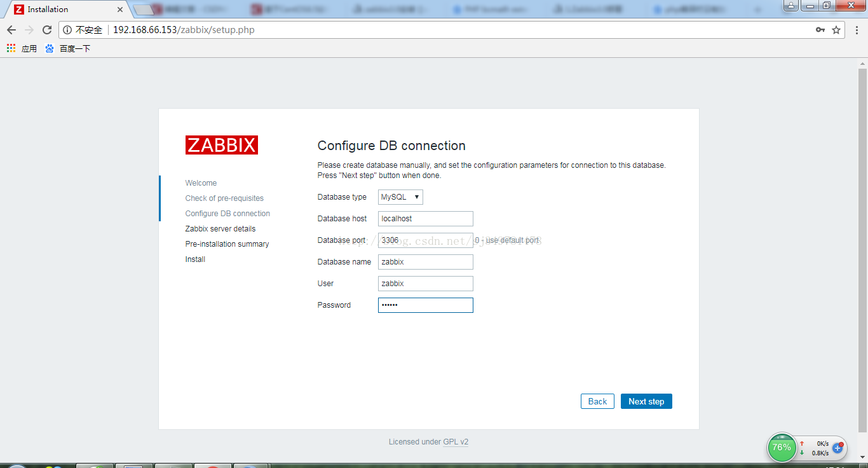The image size is (868, 468).
Task: Select Zabbix server details step
Action: tap(220, 229)
